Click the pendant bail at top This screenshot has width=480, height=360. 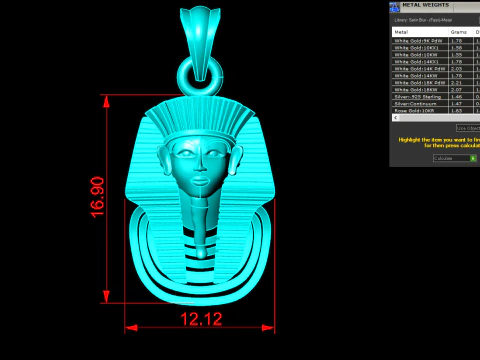click(x=200, y=42)
